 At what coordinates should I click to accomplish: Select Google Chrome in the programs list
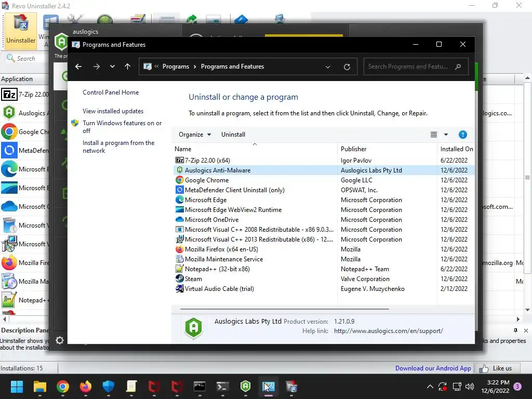pyautogui.click(x=324, y=180)
